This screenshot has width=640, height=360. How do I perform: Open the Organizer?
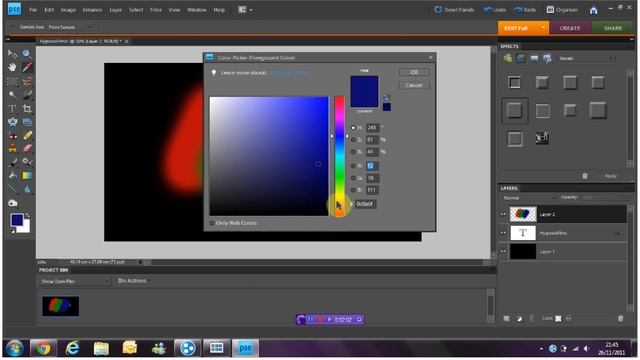[x=562, y=10]
